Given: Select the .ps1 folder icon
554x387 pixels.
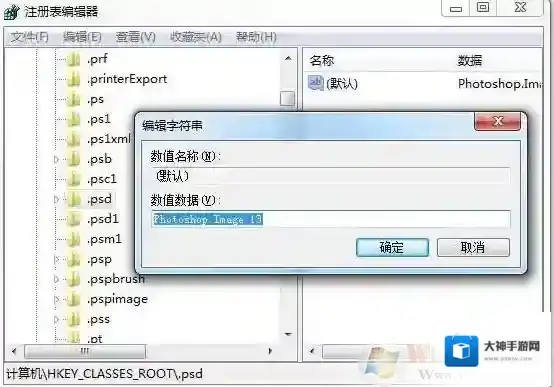Looking at the screenshot, I should (x=74, y=119).
